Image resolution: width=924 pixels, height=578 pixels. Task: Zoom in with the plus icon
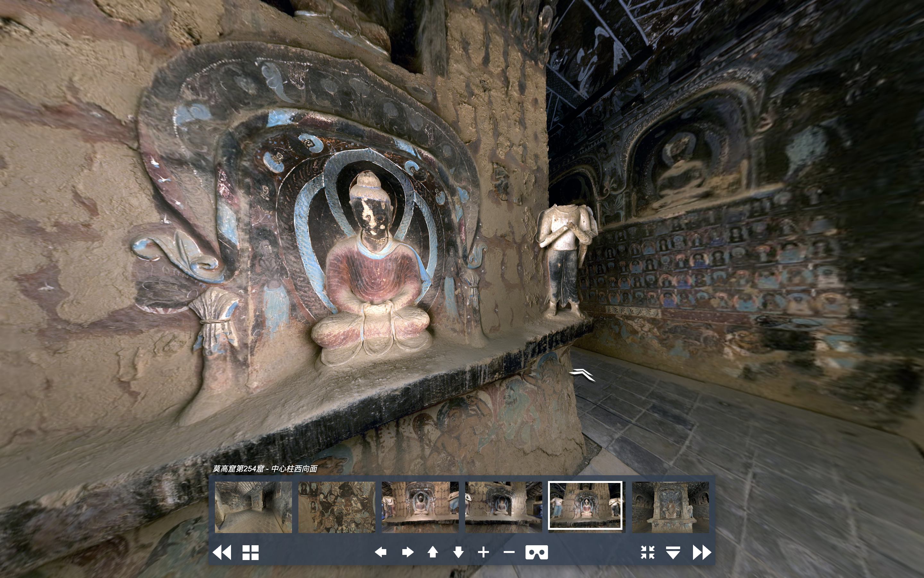[483, 552]
